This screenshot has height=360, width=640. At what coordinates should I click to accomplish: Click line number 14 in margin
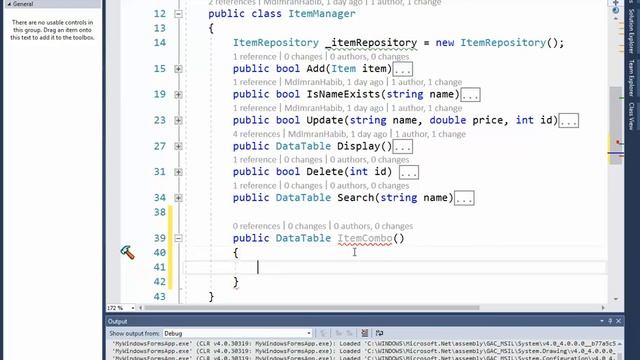160,43
